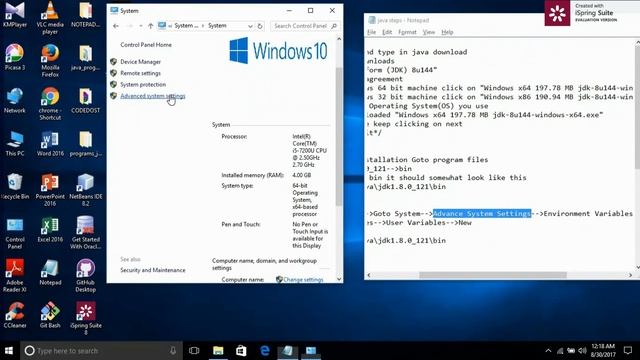Open the Recycle Bin
The width and height of the screenshot is (640, 360).
[x=15, y=187]
